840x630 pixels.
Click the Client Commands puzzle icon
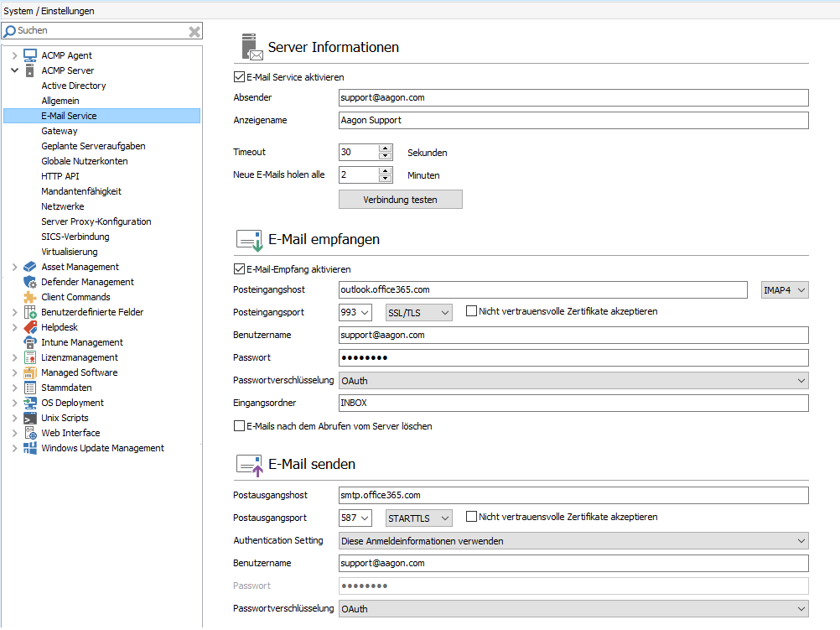tap(30, 297)
